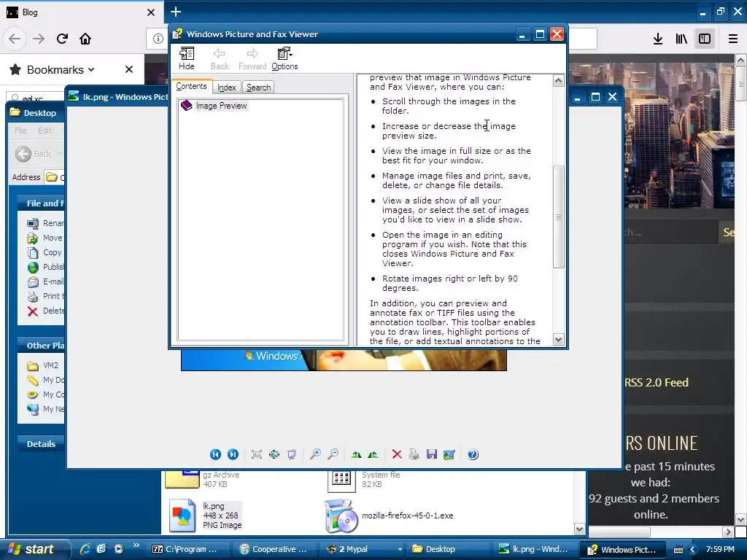Open VM2 folder in Other Places
The image size is (747, 560).
pos(43,366)
